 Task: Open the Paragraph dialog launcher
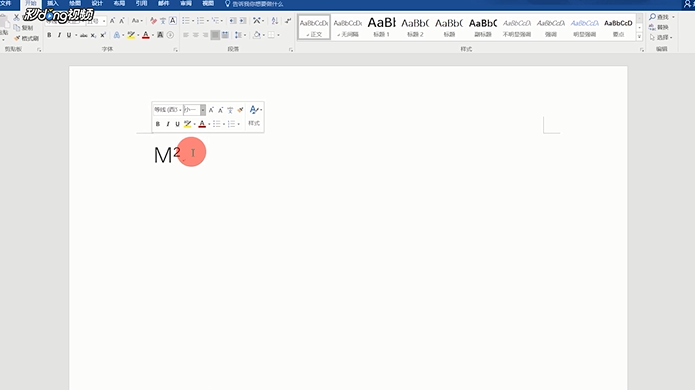click(x=291, y=50)
